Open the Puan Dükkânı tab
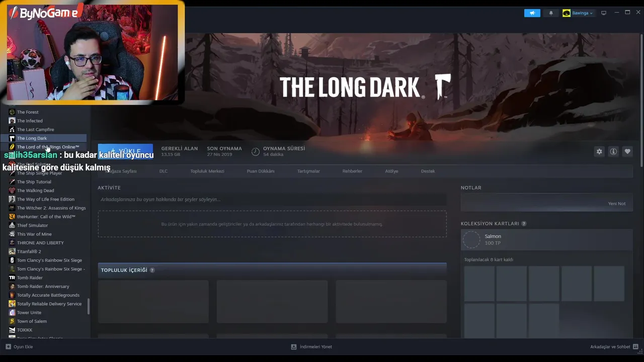This screenshot has width=644, height=362. pos(261,171)
